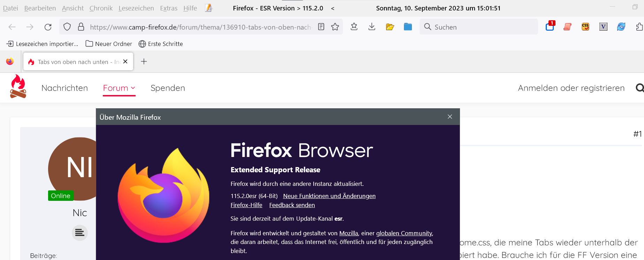This screenshot has height=260, width=644.
Task: Open the Spenden page
Action: click(168, 88)
